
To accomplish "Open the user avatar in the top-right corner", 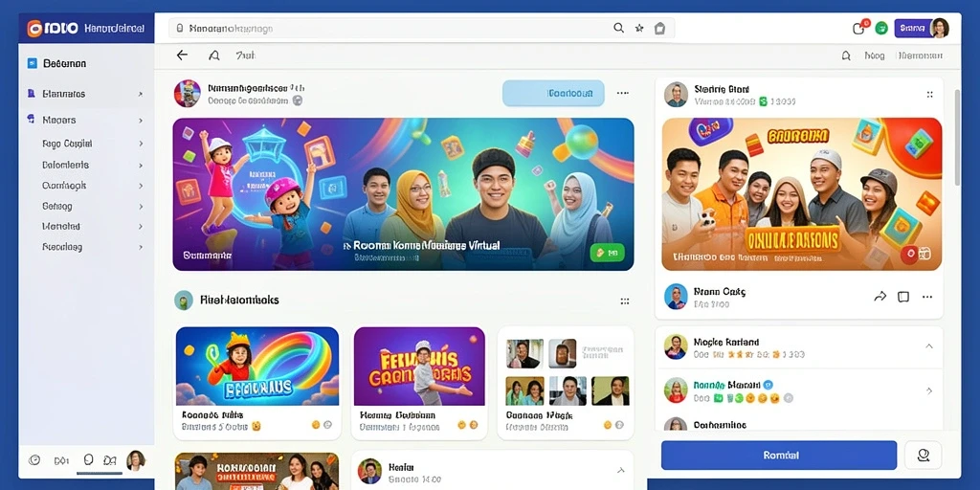I will [940, 28].
